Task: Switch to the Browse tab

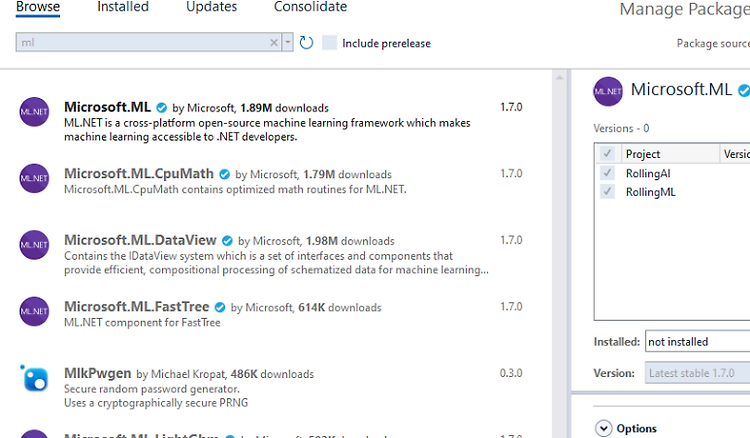Action: click(38, 7)
